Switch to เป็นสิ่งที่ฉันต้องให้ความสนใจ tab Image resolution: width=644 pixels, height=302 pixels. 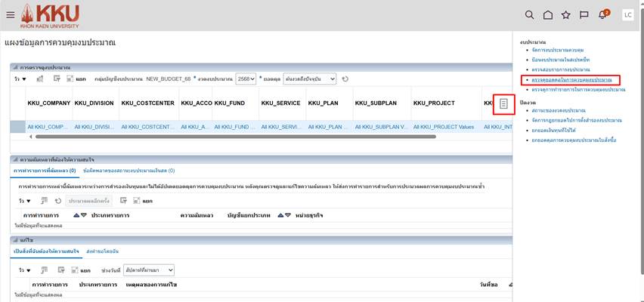[x=46, y=251]
